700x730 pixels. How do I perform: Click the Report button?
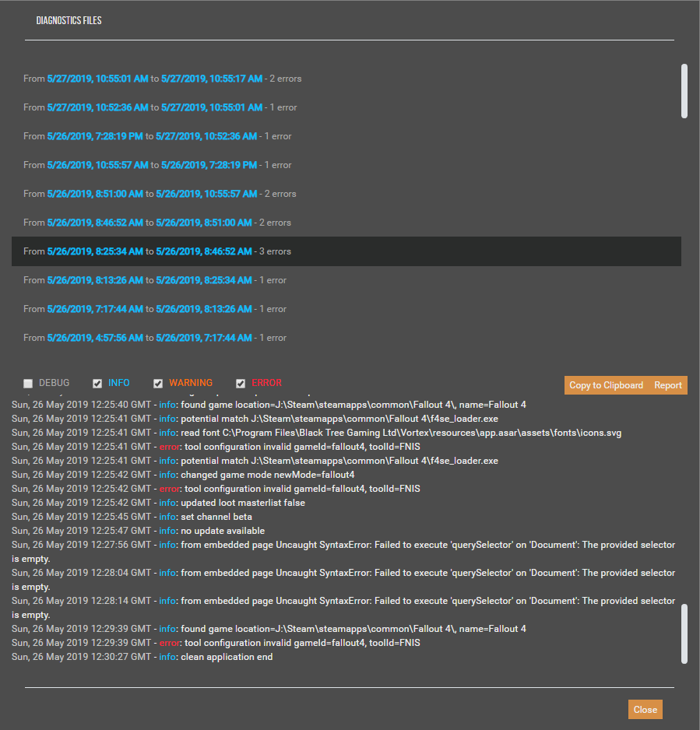pos(668,384)
